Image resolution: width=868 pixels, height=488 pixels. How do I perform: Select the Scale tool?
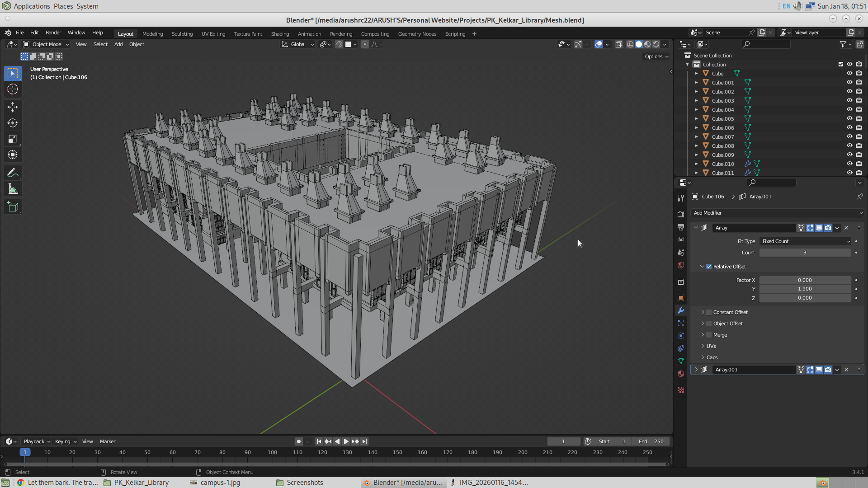click(x=13, y=139)
